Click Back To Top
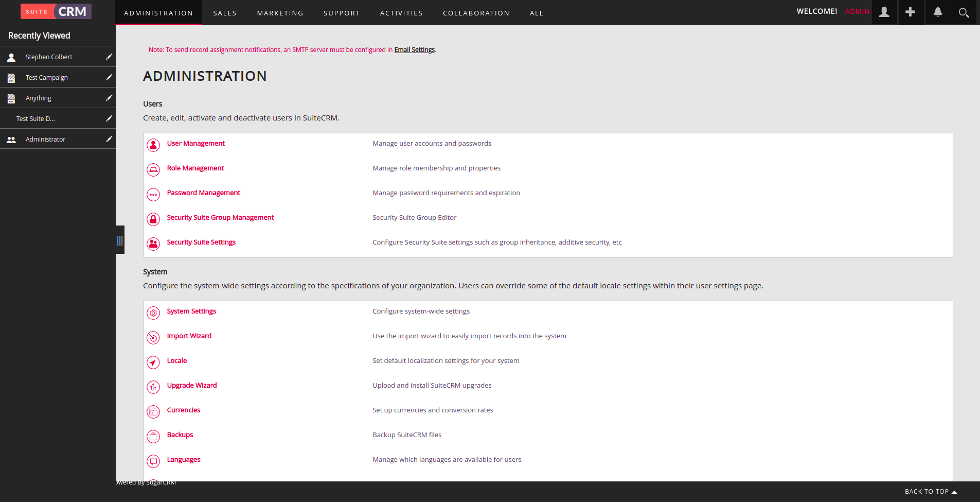This screenshot has width=980, height=502. pyautogui.click(x=931, y=492)
